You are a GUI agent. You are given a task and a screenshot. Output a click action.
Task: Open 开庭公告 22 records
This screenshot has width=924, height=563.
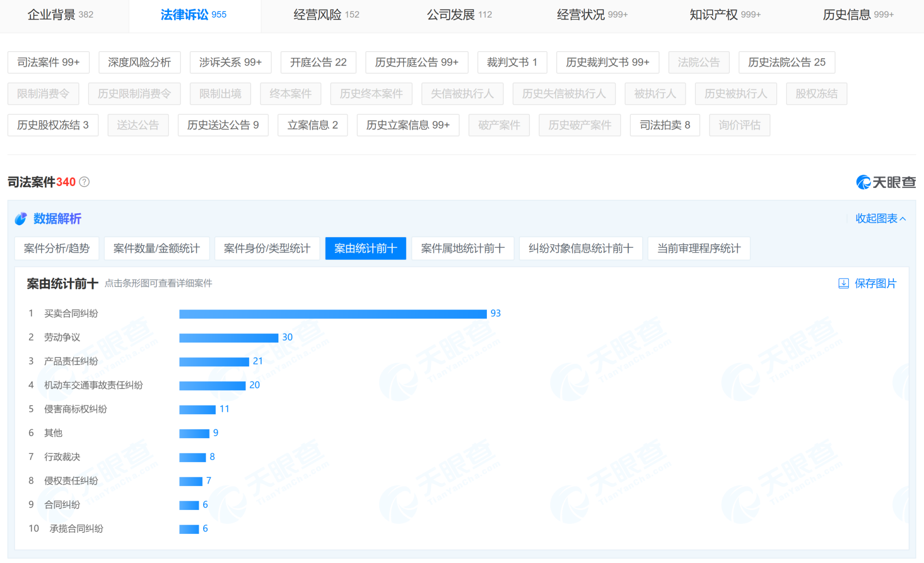(x=318, y=62)
